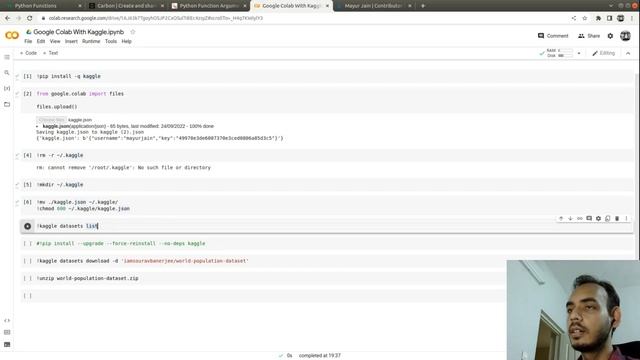Click the browser address bar
Image resolution: width=640 pixels, height=360 pixels.
pos(302,18)
